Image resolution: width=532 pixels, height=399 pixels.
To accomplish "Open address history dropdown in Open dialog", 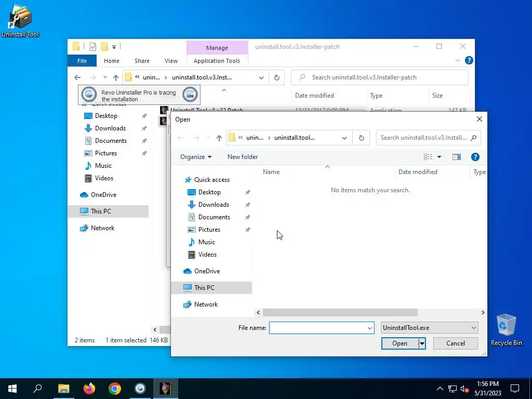I will coord(344,138).
